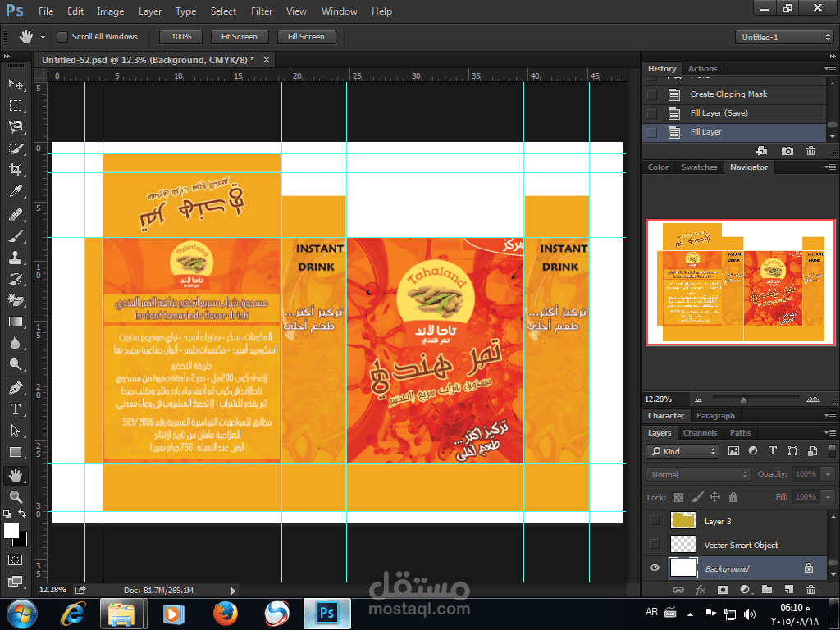Click the Fit Screen button

(x=239, y=36)
